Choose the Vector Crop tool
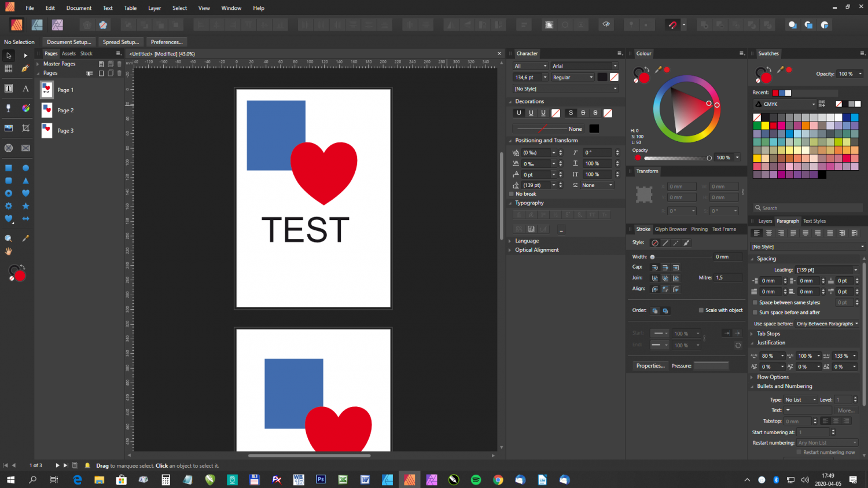The height and width of the screenshot is (488, 868). [x=25, y=128]
